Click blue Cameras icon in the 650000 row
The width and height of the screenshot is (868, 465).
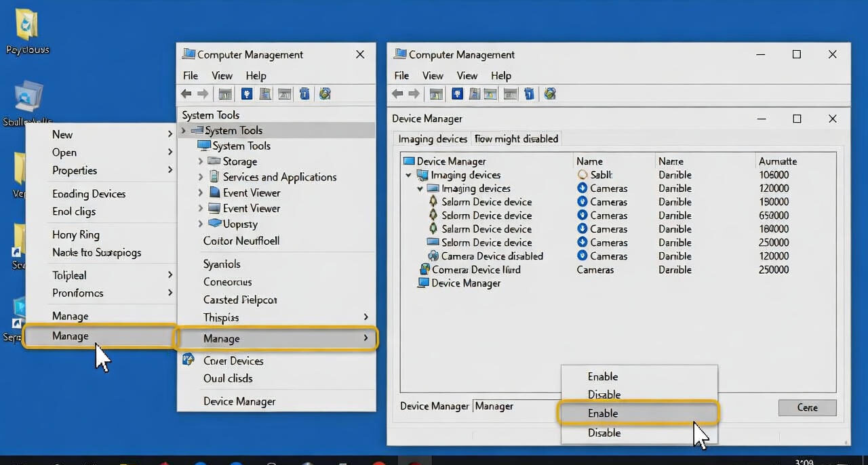[582, 216]
